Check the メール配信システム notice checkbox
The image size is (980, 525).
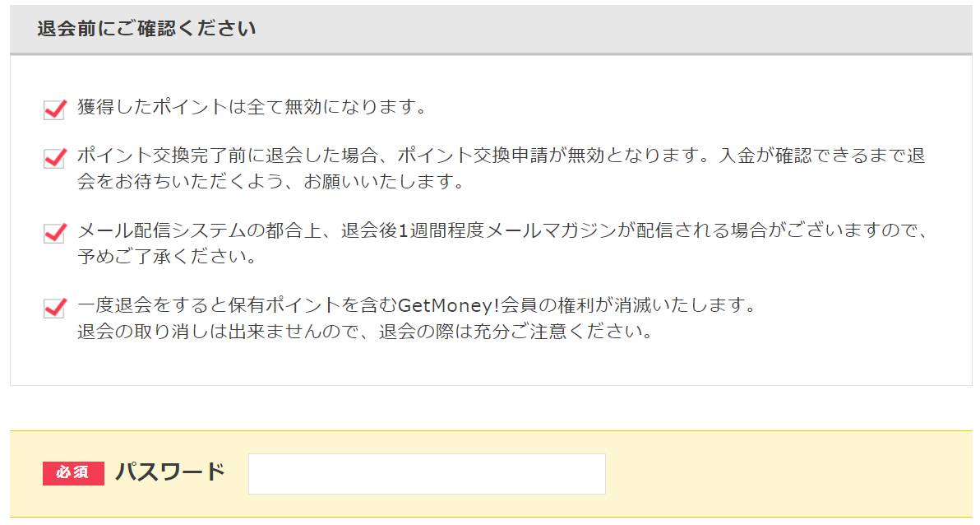[55, 233]
